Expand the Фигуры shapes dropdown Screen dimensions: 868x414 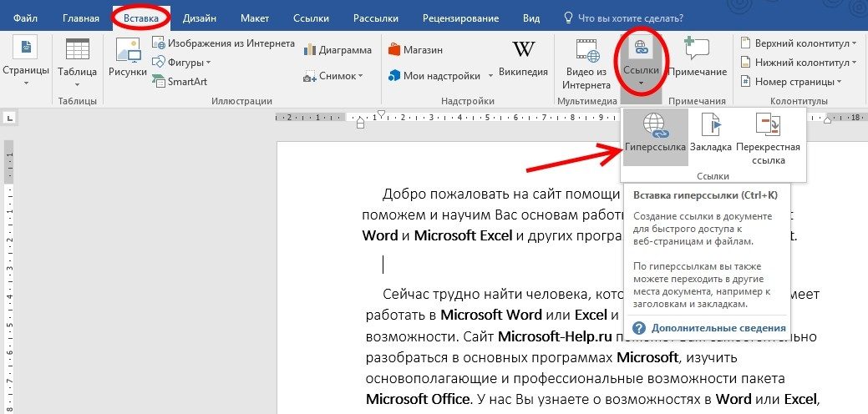(181, 62)
